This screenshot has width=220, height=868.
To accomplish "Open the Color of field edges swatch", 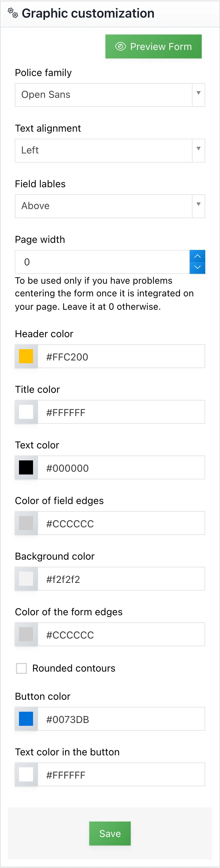I will [x=26, y=523].
